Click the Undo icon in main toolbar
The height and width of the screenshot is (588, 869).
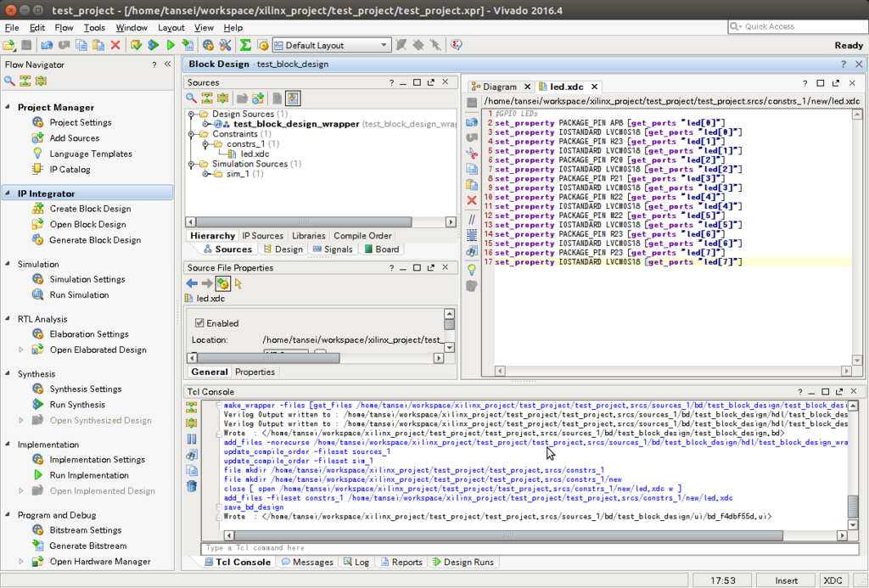pos(47,46)
